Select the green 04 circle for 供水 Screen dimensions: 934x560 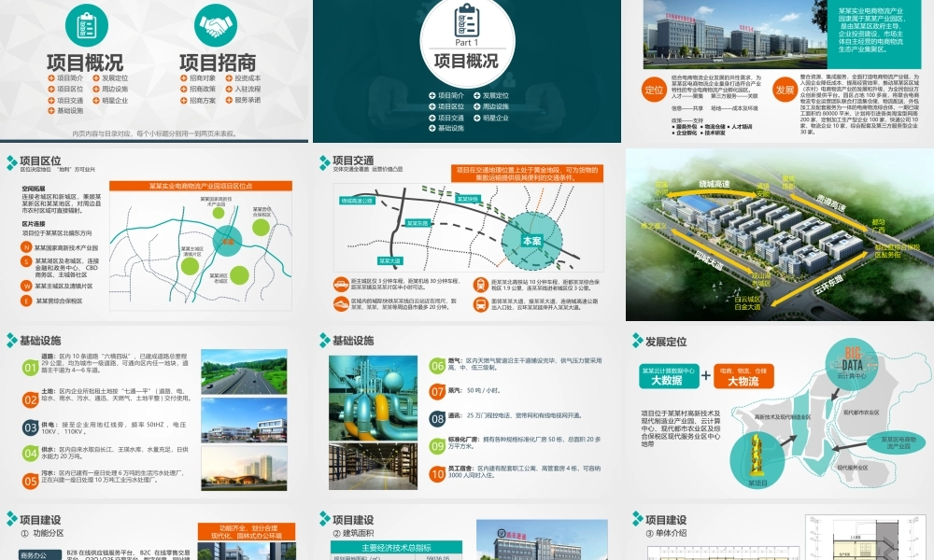pos(31,454)
